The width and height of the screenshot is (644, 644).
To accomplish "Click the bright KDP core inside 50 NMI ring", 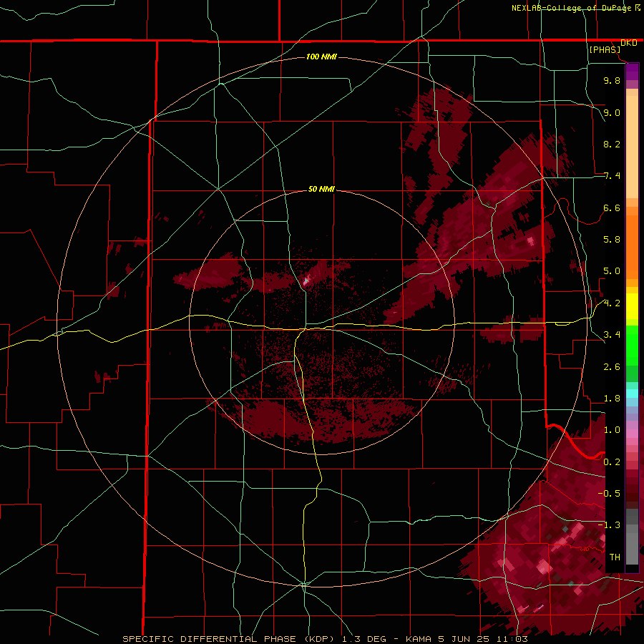I will [306, 281].
